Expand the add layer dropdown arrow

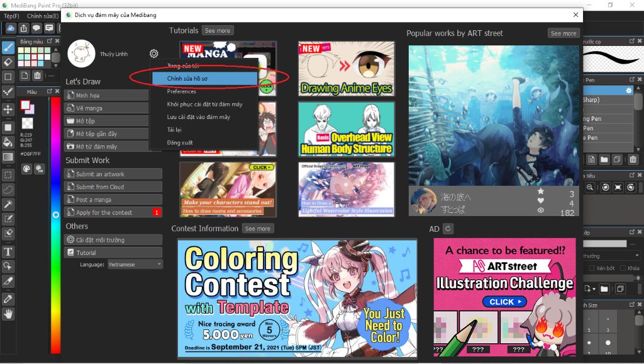click(x=594, y=289)
